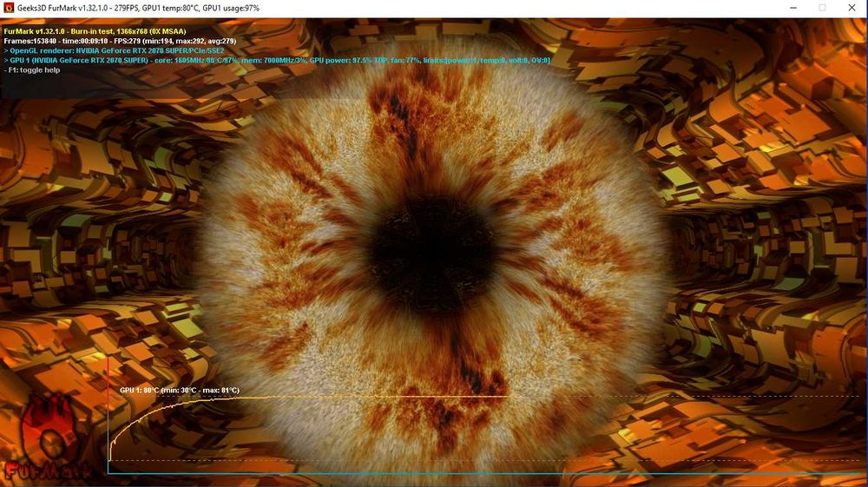Click the 'GPU 1 (NVIDIA GeForce RTX 2070 SUPER)' core info line
868x487 pixels.
click(x=277, y=60)
